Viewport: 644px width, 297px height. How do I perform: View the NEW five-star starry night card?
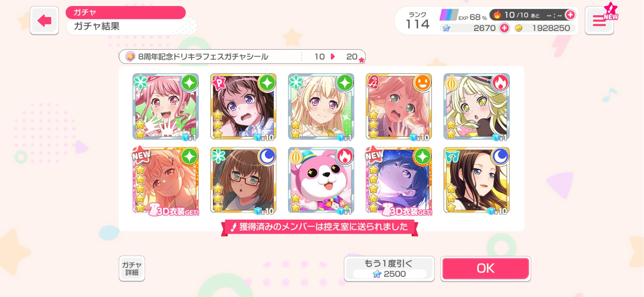click(399, 180)
